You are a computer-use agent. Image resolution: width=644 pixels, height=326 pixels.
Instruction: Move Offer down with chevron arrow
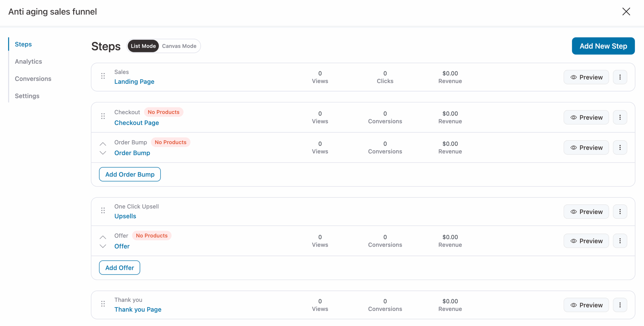[103, 246]
